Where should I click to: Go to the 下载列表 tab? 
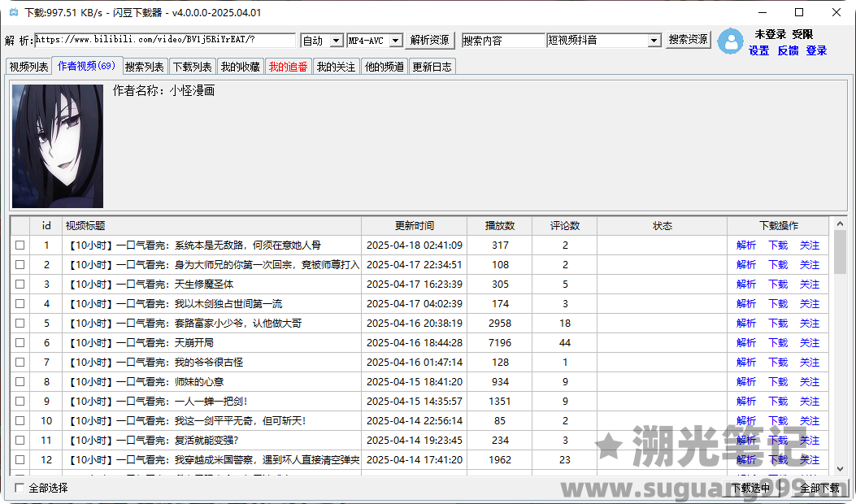click(x=192, y=67)
